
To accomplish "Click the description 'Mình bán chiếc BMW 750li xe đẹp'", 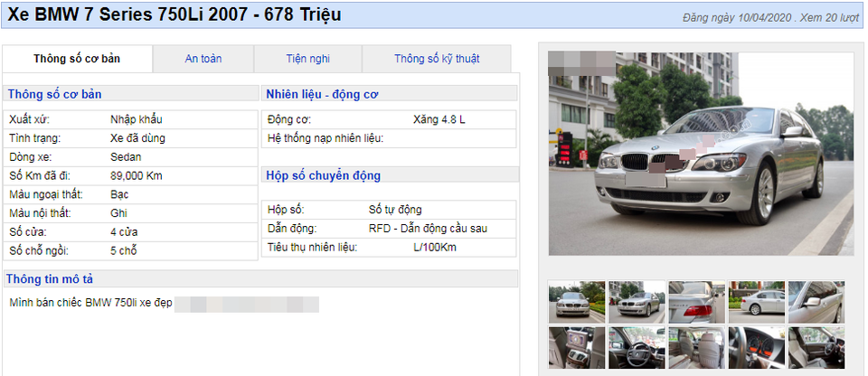I will (90, 304).
